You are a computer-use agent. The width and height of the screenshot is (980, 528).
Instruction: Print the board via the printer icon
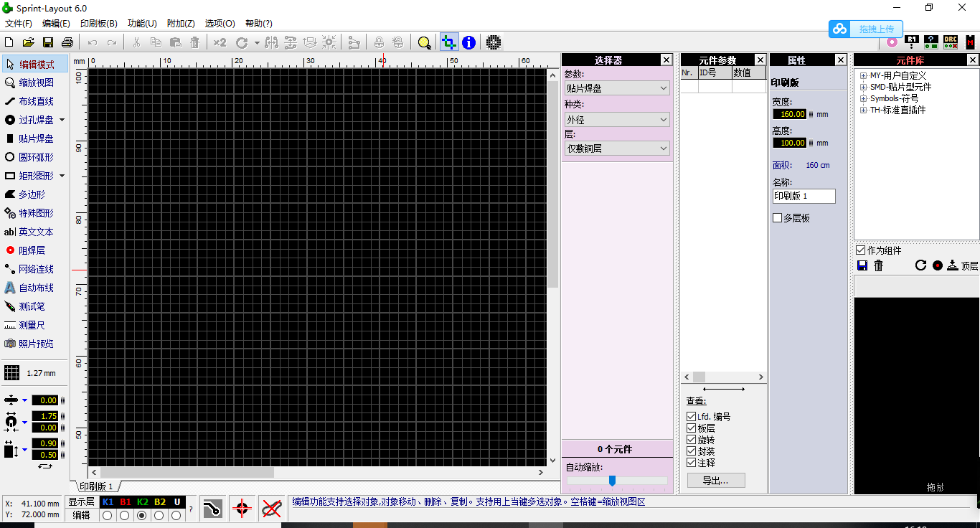tap(67, 42)
